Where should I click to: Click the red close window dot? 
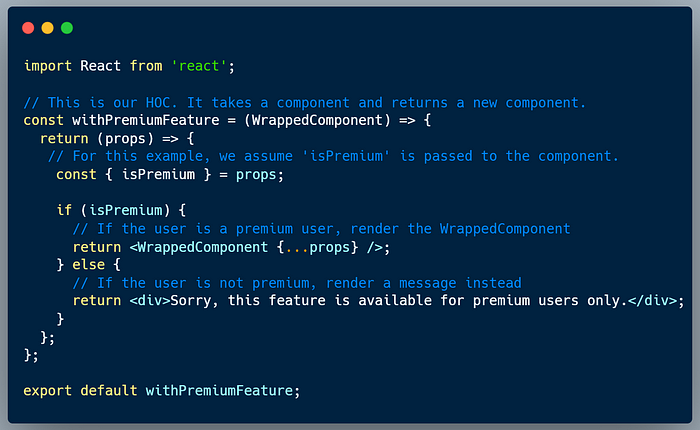[28, 28]
